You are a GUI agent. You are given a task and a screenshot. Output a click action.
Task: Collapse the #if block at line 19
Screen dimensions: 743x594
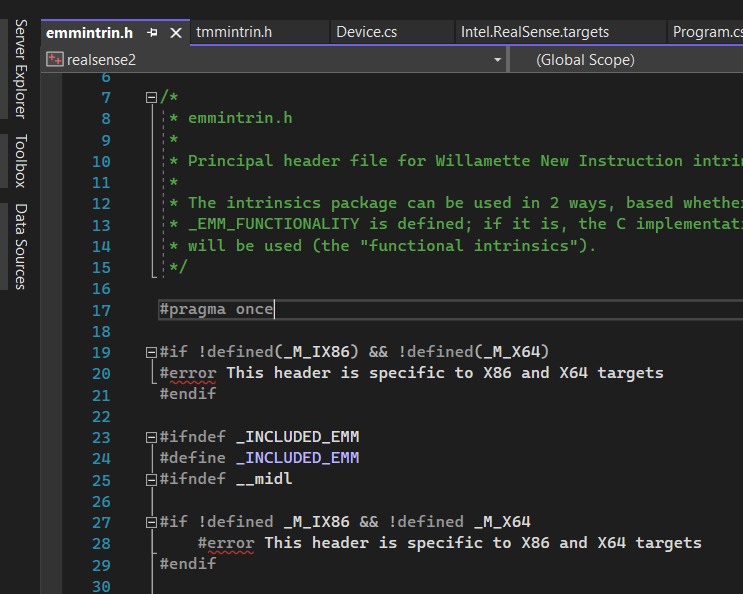click(x=151, y=352)
